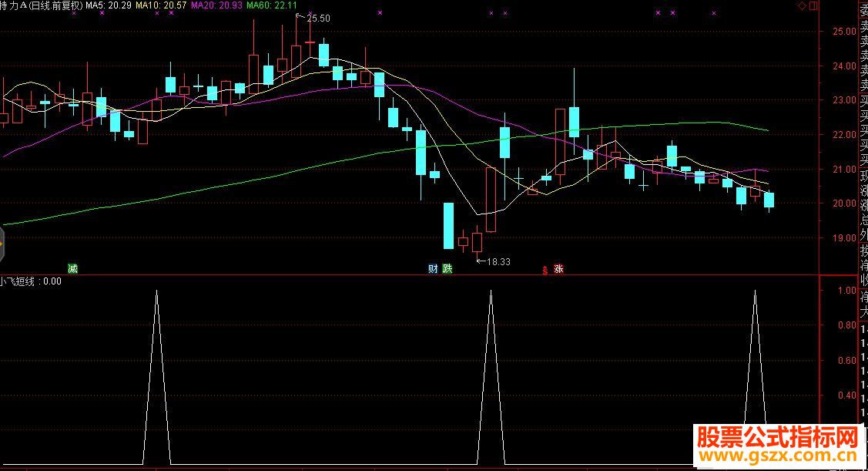Click 0.60 on the indicator axis
868x471 pixels.
point(847,361)
